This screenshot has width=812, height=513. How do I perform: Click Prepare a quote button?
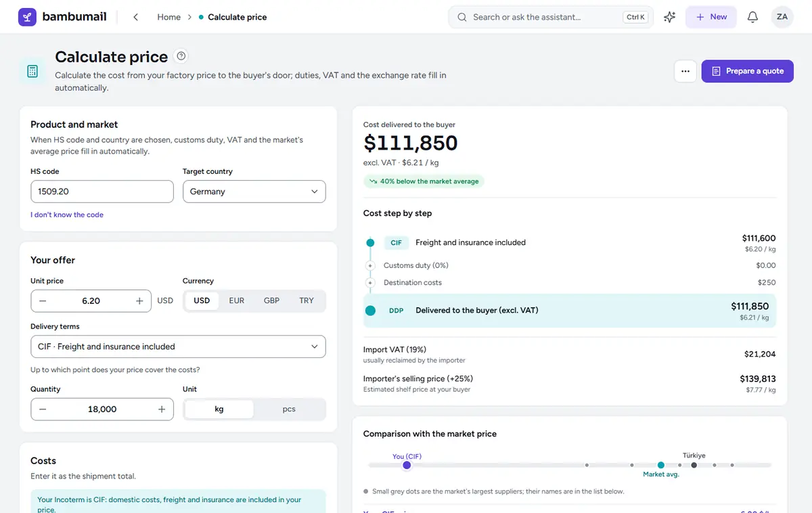[748, 71]
